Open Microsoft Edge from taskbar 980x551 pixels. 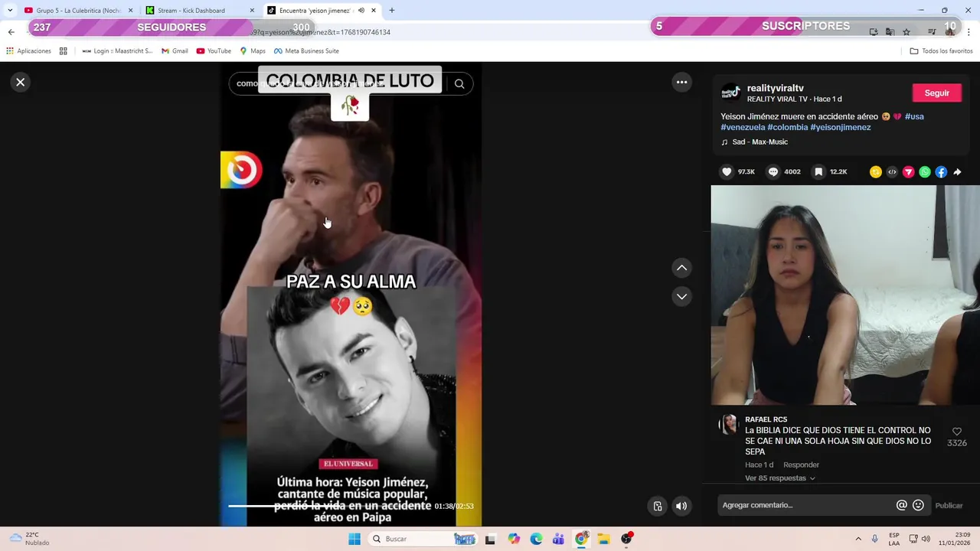(x=536, y=539)
